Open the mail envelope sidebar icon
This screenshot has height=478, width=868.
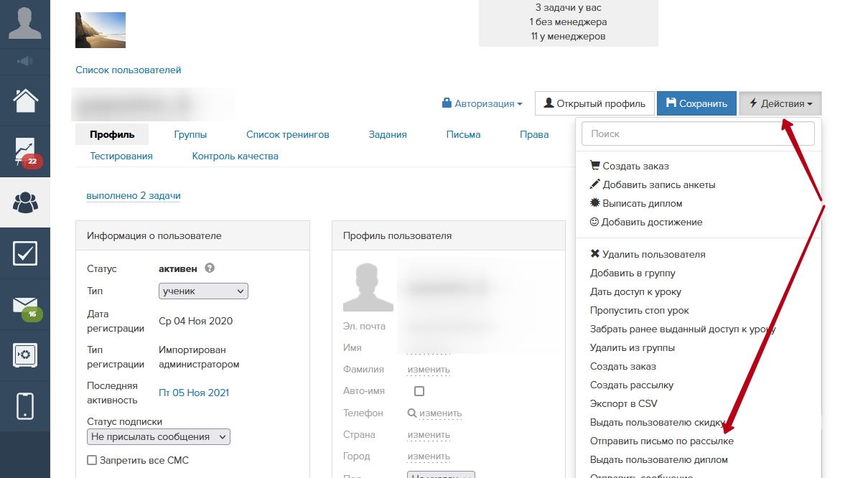point(25,305)
